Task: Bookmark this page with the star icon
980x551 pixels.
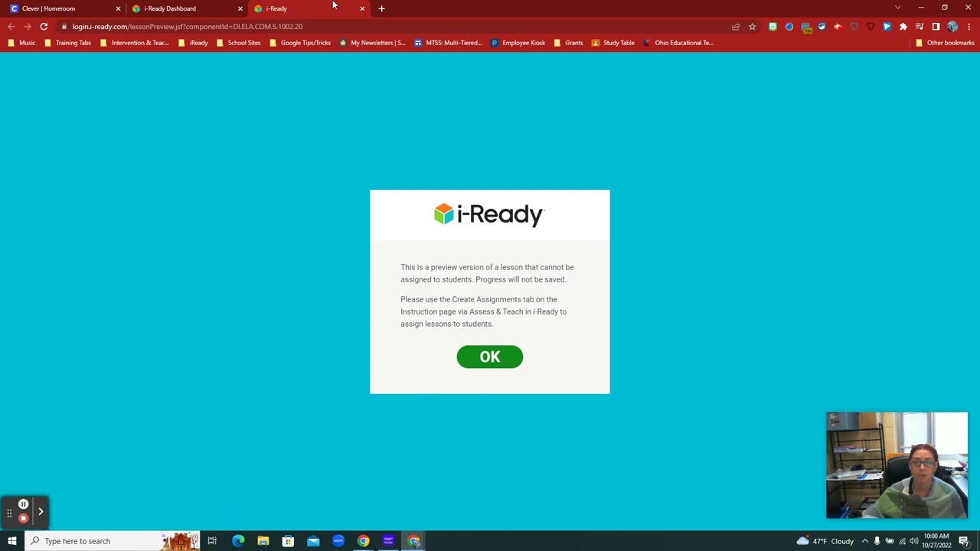Action: (x=752, y=27)
